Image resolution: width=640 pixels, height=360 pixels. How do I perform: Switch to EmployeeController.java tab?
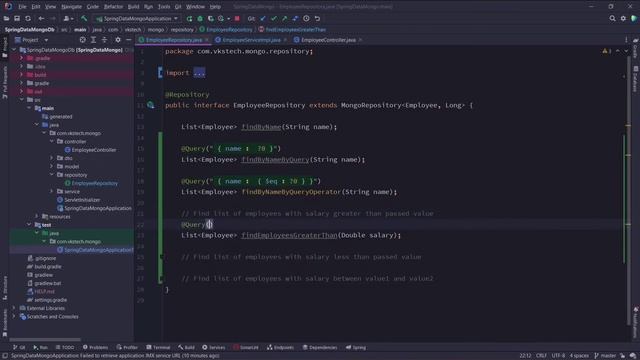pos(328,40)
